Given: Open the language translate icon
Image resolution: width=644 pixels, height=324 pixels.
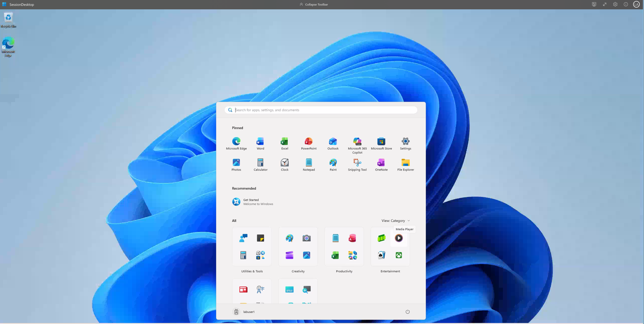Looking at the screenshot, I should (x=260, y=289).
